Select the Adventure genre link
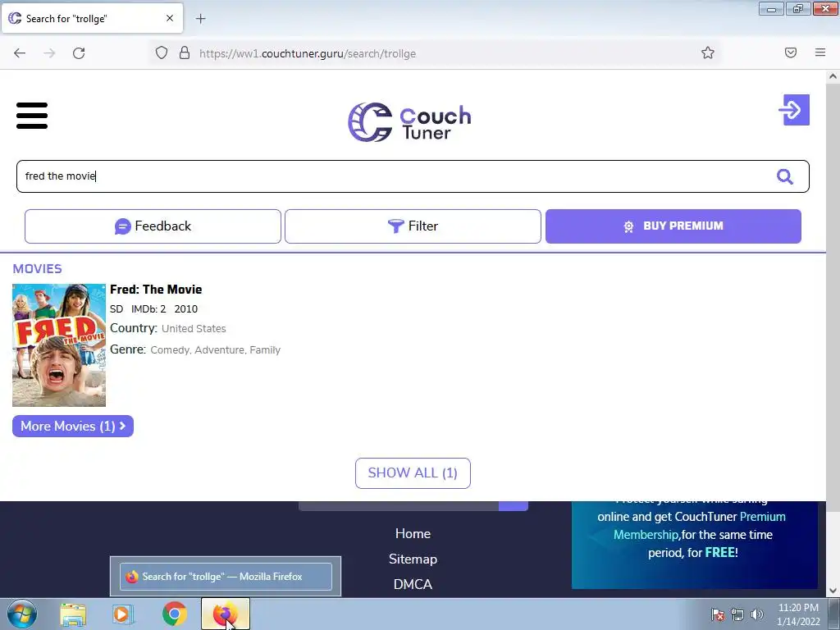Viewport: 840px width, 630px height. pyautogui.click(x=219, y=349)
